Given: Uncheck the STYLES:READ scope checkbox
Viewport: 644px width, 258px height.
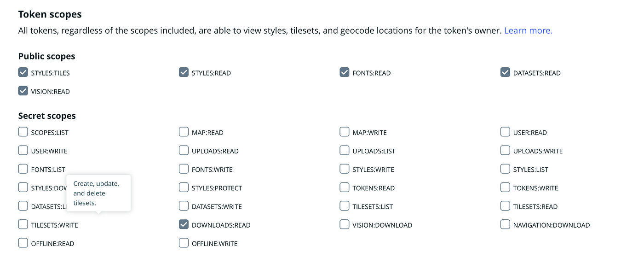Looking at the screenshot, I should point(184,72).
